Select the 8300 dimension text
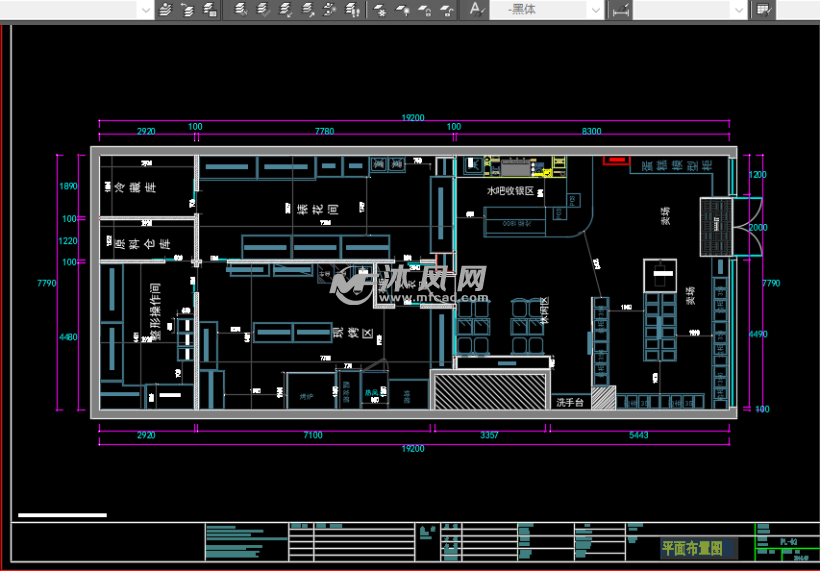This screenshot has height=571, width=820. 591,131
